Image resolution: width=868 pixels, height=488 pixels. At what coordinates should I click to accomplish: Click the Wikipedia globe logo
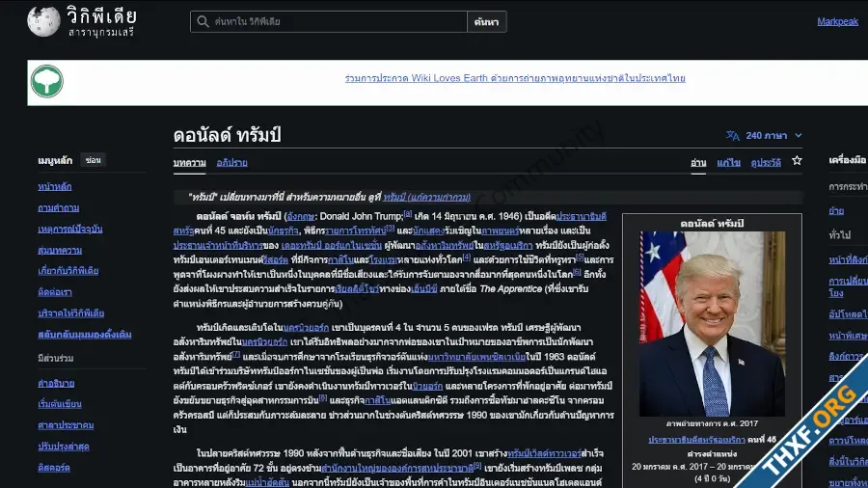43,21
